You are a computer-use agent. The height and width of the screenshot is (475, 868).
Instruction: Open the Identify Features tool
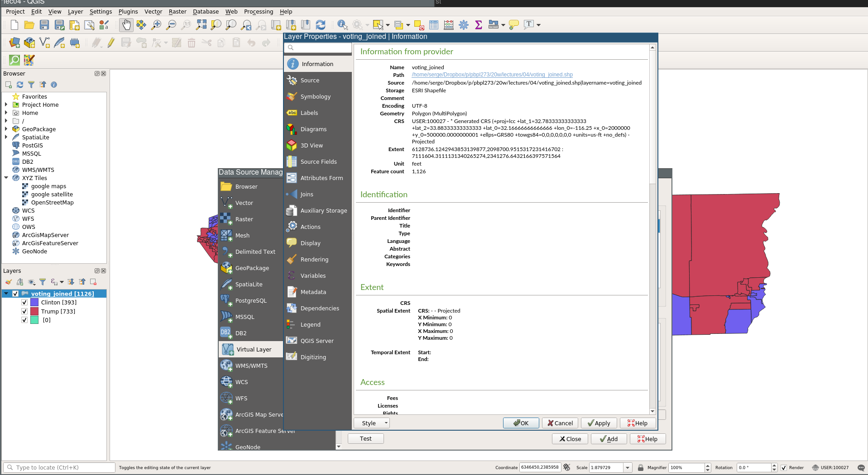click(x=342, y=25)
